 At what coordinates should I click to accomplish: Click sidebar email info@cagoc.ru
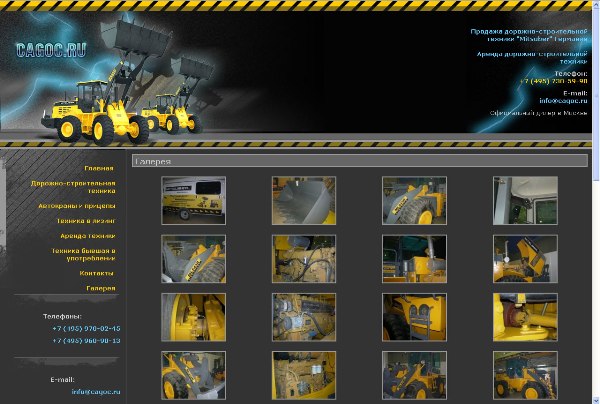96,392
